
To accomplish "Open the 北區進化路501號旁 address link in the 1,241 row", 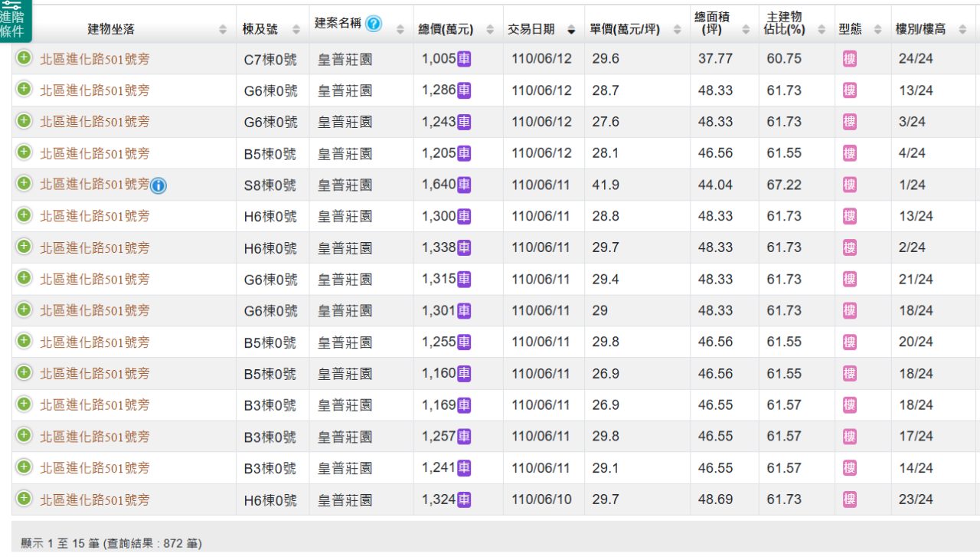I will point(95,467).
